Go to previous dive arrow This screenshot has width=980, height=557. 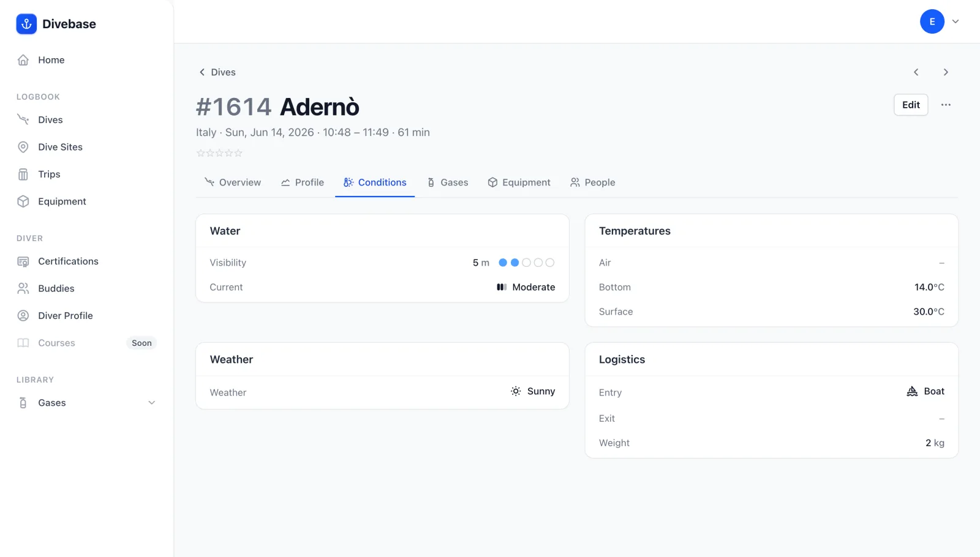point(916,72)
